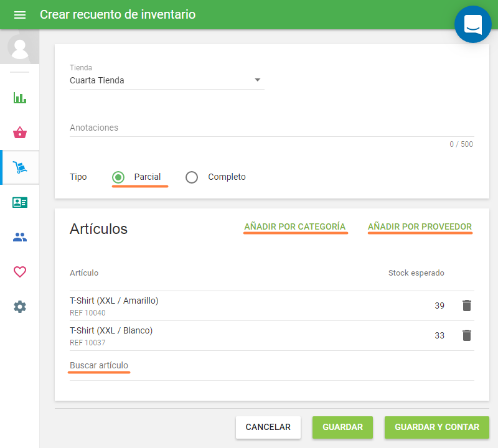Click AÑADIR POR PROVEEDOR

tap(420, 226)
